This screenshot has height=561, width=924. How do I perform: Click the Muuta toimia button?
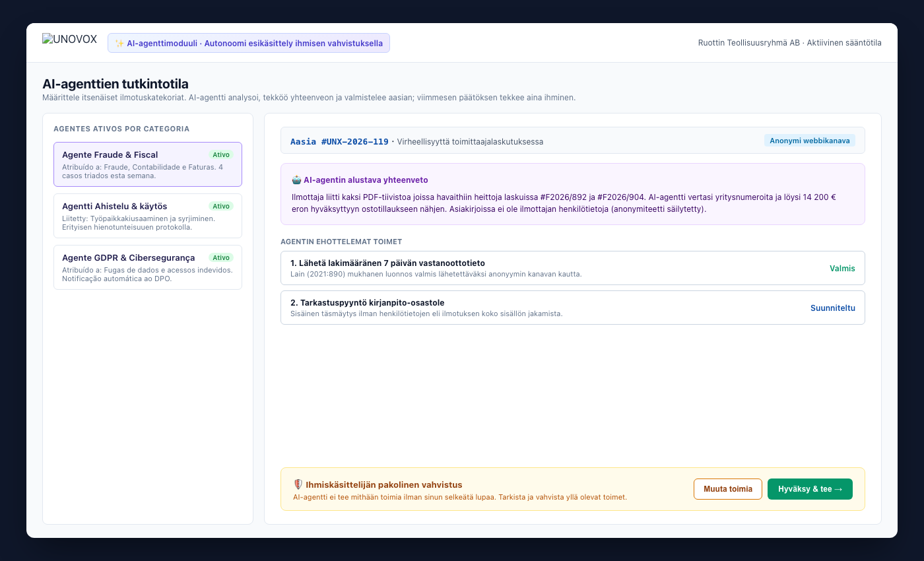728,489
